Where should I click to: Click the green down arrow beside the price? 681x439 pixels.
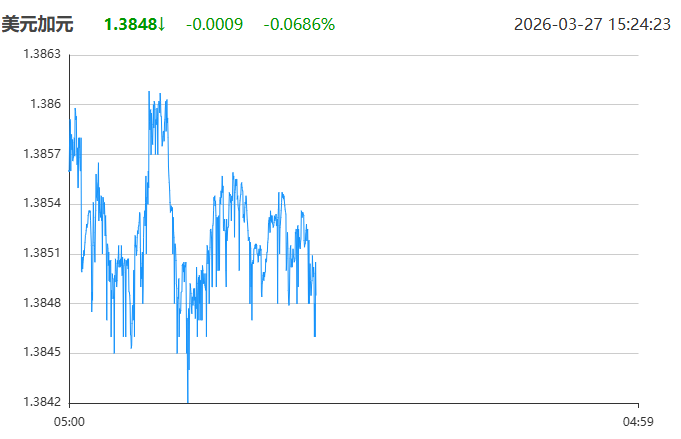[x=162, y=23]
